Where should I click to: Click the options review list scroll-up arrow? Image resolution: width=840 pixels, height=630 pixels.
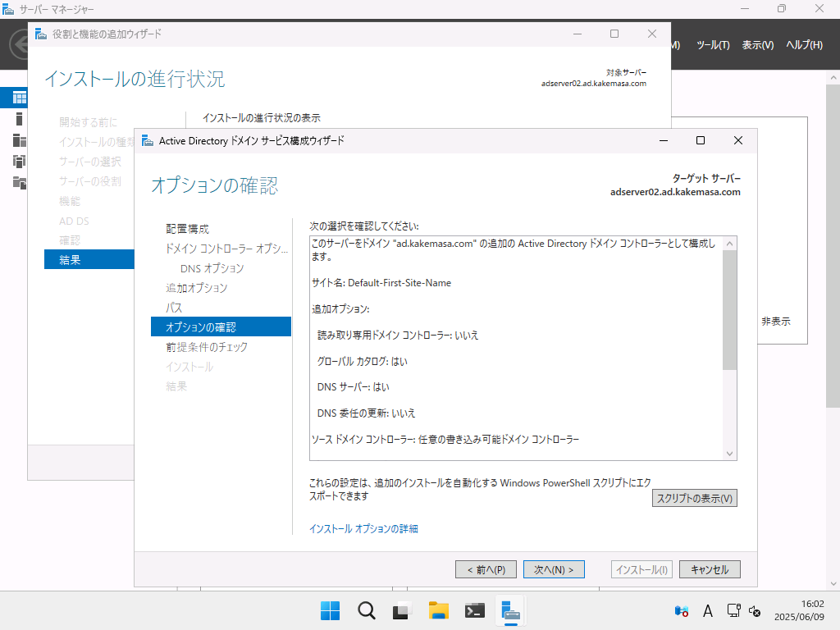729,243
